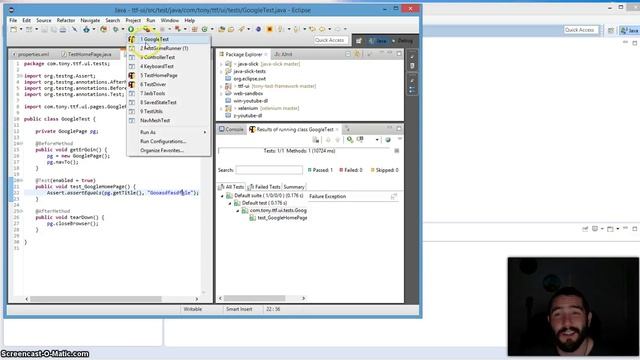Open the results view dropdown arrow
640x360 pixels.
pyautogui.click(x=377, y=140)
